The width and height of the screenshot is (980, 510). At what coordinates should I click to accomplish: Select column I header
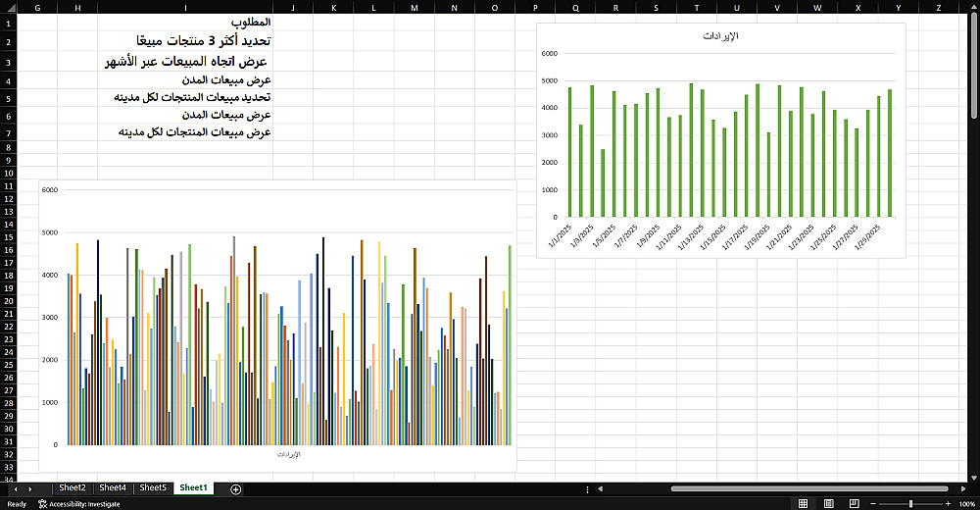point(185,8)
